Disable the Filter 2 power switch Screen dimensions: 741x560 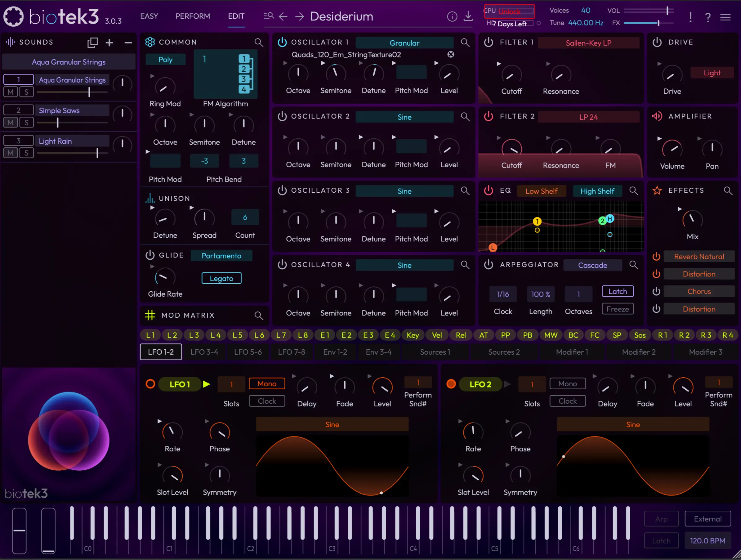coord(489,116)
